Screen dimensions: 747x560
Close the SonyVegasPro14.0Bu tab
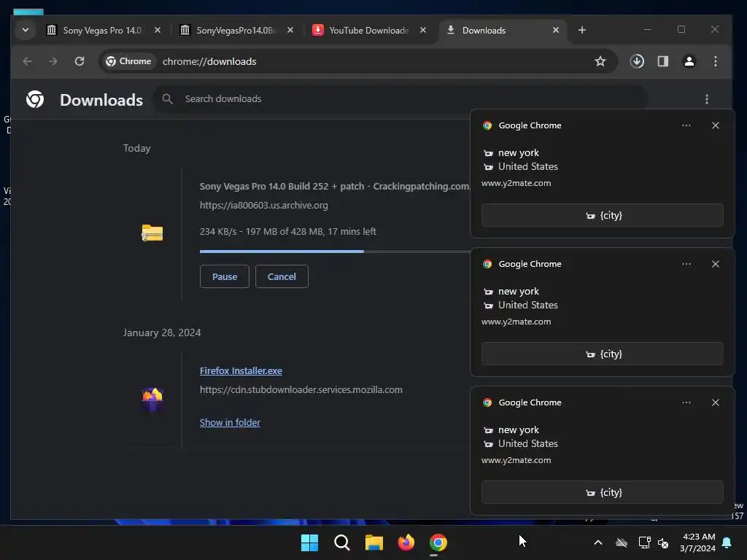(x=290, y=30)
